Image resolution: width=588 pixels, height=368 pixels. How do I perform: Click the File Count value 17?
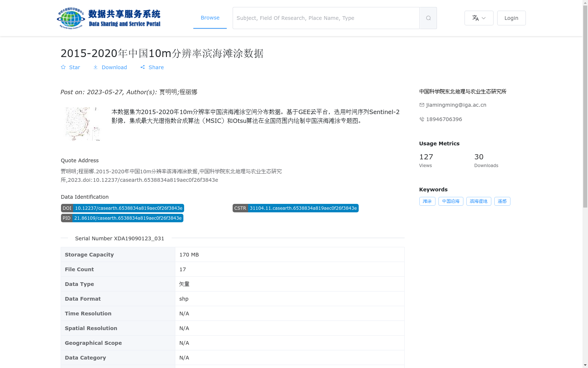183,269
